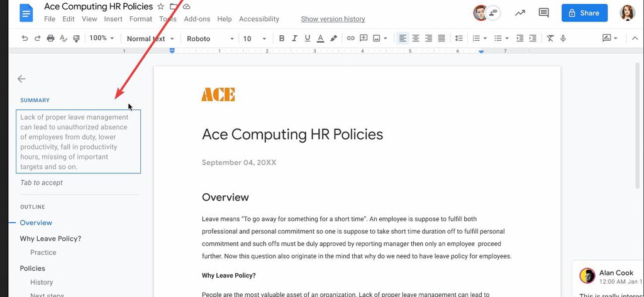The height and width of the screenshot is (297, 644).
Task: Open Docs home via blue document icon
Action: 26,13
